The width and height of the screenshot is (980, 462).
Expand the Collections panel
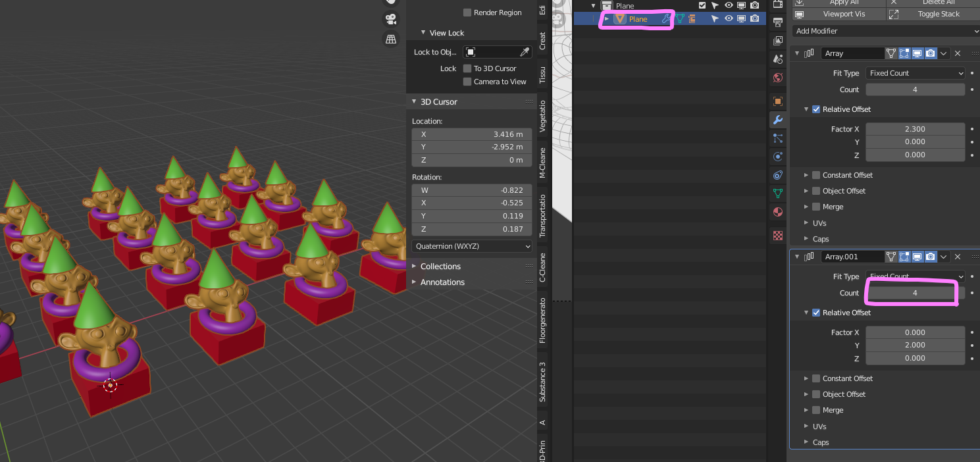(x=440, y=267)
